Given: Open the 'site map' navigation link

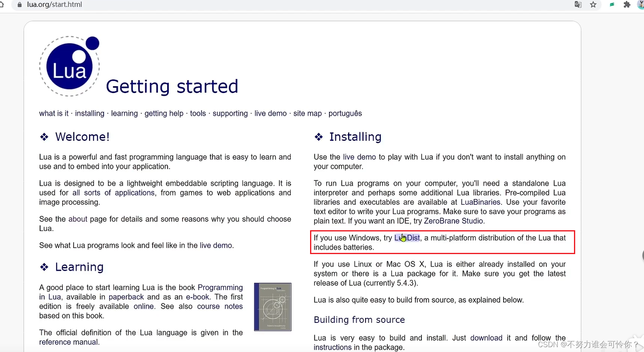Looking at the screenshot, I should click(x=308, y=113).
